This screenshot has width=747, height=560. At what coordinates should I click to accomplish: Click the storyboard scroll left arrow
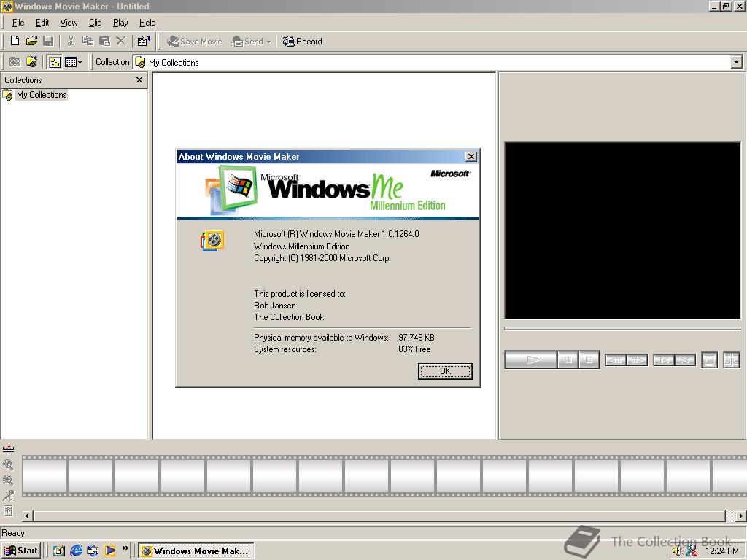[x=27, y=516]
